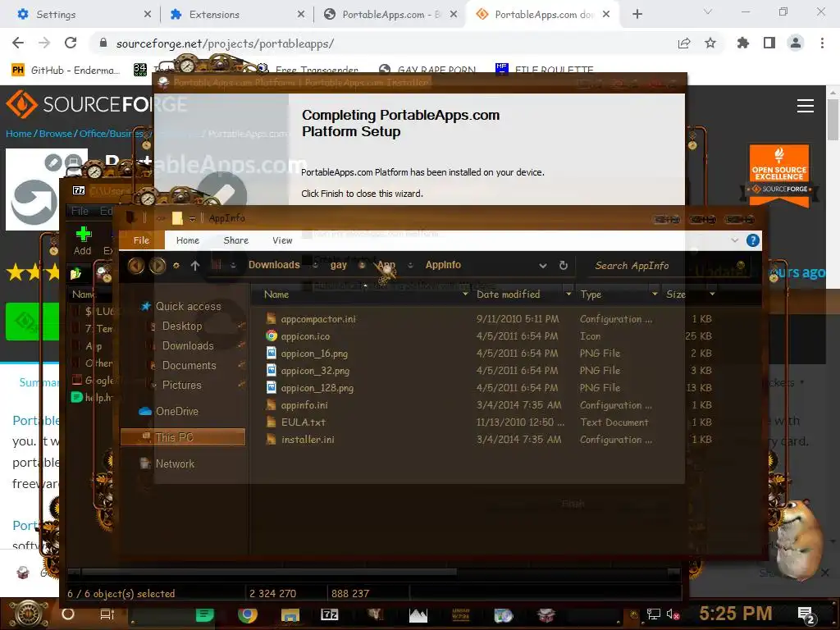Click the SourceForge Home breadcrumb link

point(19,134)
